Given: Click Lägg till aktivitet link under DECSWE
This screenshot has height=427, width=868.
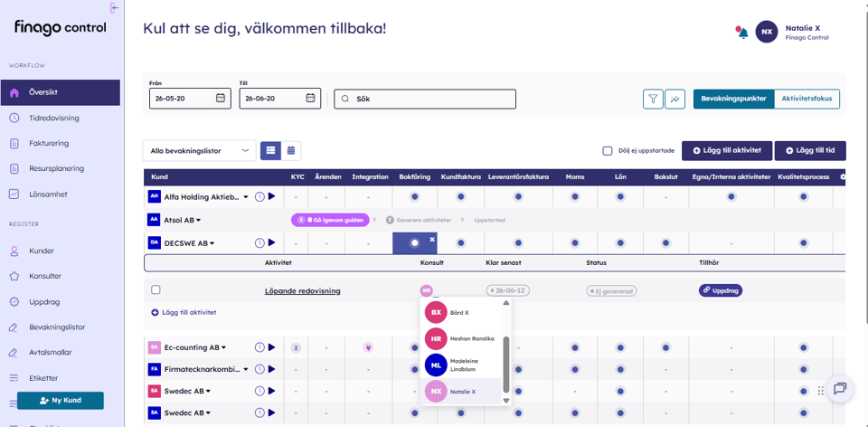Looking at the screenshot, I should tap(184, 312).
